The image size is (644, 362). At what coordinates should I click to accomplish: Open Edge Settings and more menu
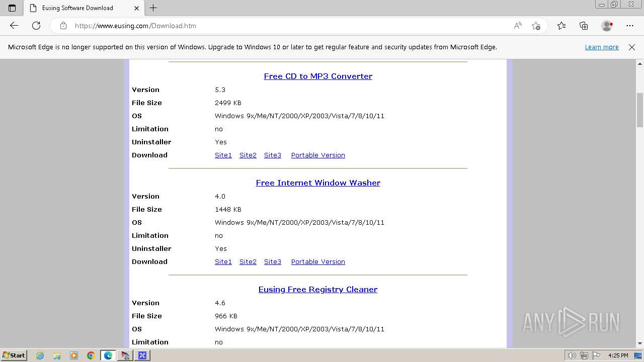(630, 26)
